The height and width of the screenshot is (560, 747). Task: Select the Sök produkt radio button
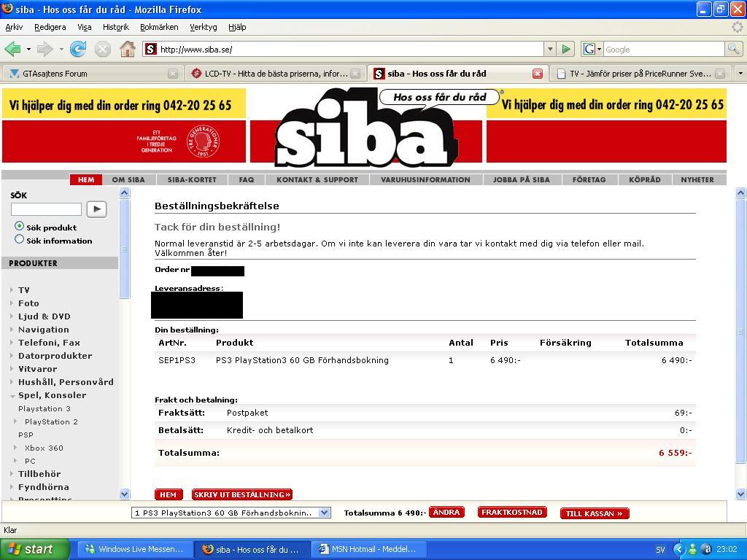pos(19,226)
